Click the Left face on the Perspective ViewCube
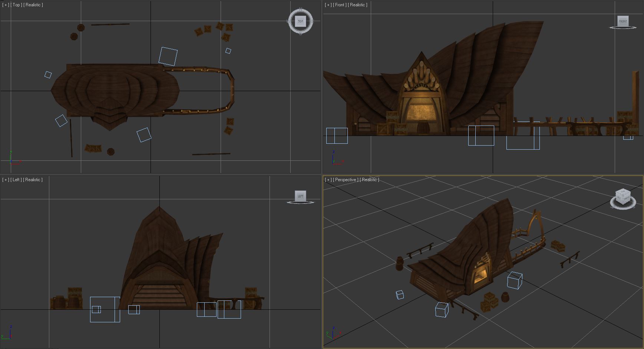Image resolution: width=644 pixels, height=349 pixels. tap(619, 198)
